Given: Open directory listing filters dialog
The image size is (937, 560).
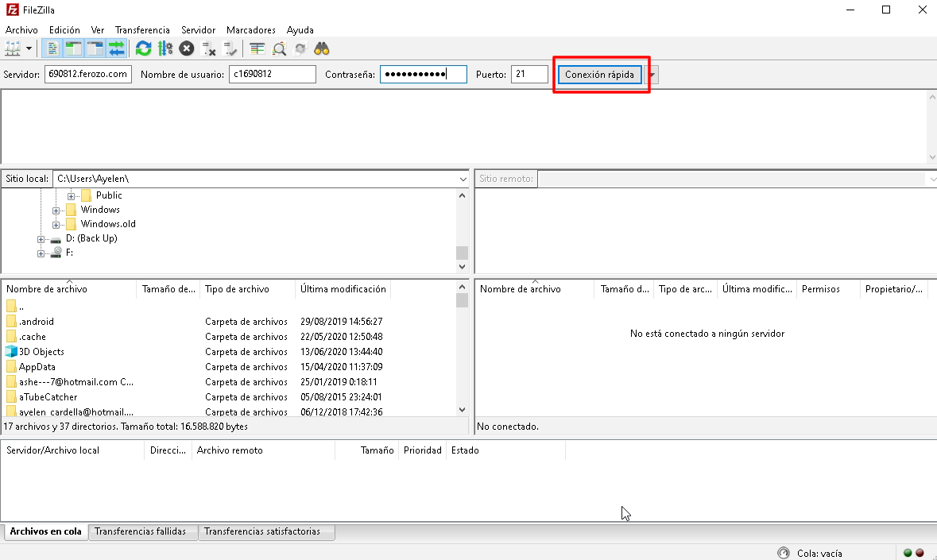Looking at the screenshot, I should tap(257, 48).
